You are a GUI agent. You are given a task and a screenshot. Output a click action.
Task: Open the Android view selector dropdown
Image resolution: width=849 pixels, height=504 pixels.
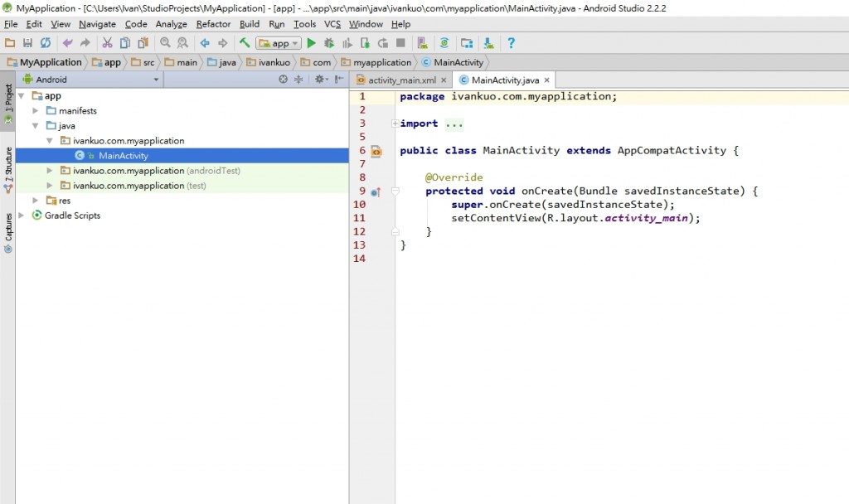[x=91, y=80]
